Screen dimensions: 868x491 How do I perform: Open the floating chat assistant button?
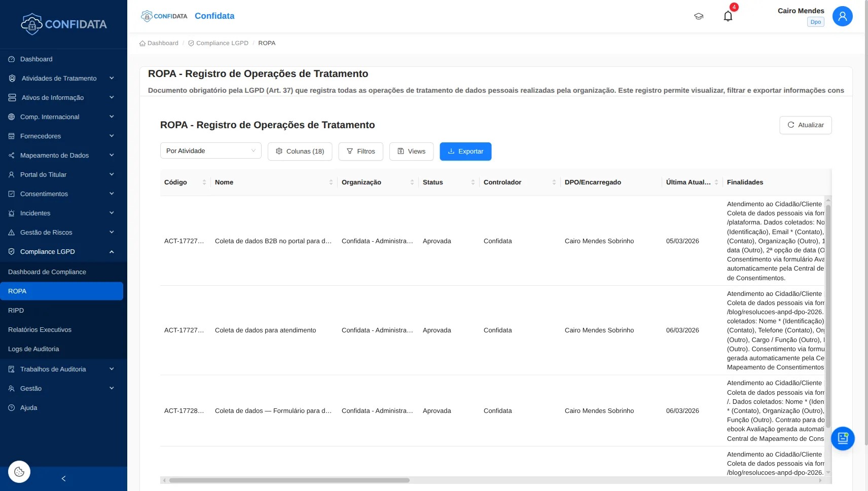coord(843,438)
